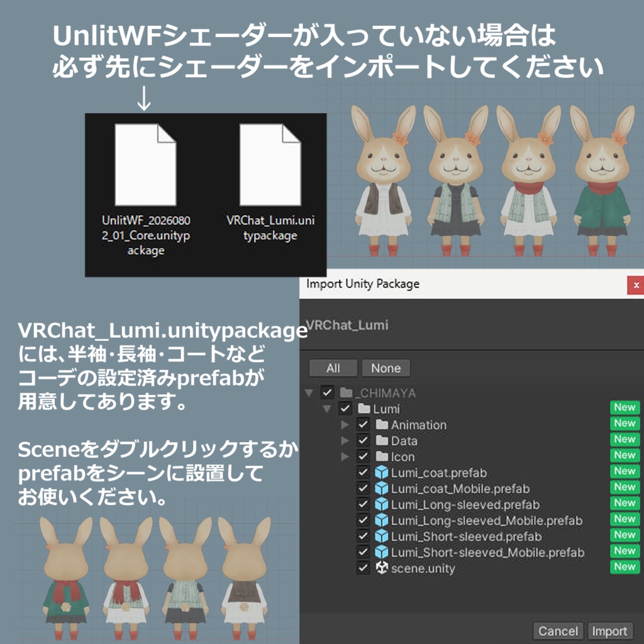Uncheck the Lumi_Long-sleeved_Mobile.prefab checkbox
The height and width of the screenshot is (644, 644).
point(363,520)
